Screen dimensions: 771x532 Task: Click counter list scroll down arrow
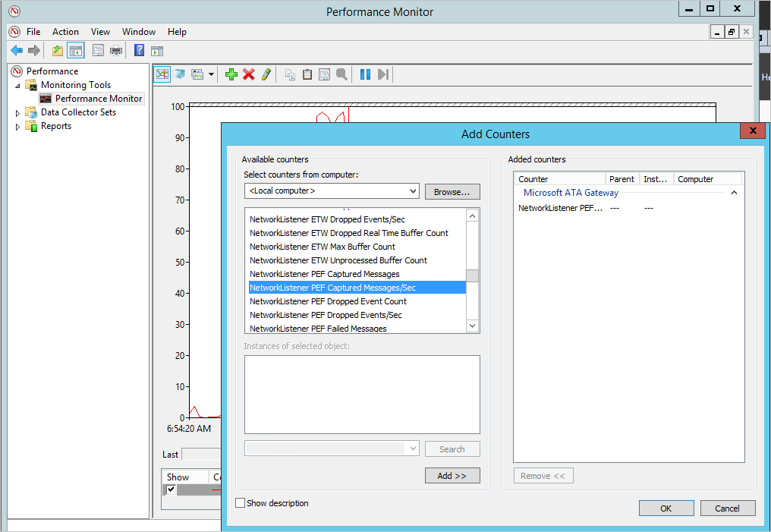pos(473,326)
